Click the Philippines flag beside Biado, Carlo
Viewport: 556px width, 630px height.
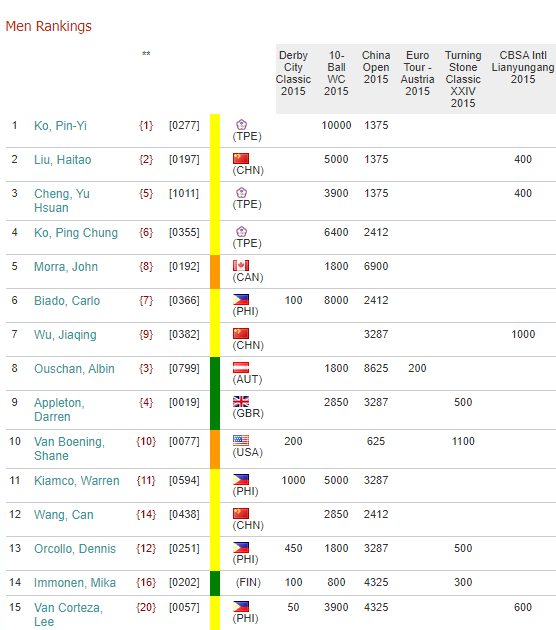coord(241,299)
